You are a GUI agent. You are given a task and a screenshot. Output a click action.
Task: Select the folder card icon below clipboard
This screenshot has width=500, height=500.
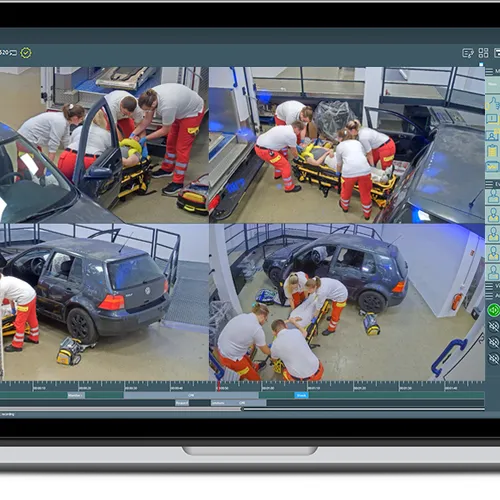click(493, 166)
